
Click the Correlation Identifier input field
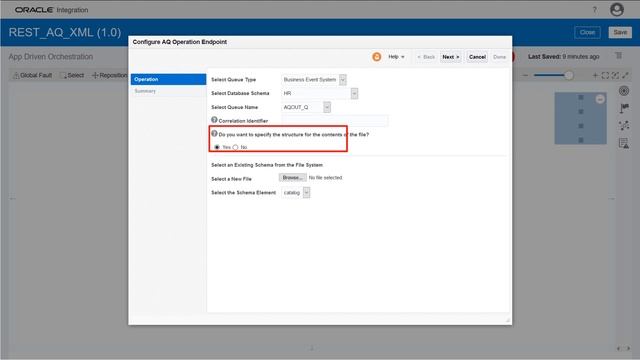[x=335, y=120]
